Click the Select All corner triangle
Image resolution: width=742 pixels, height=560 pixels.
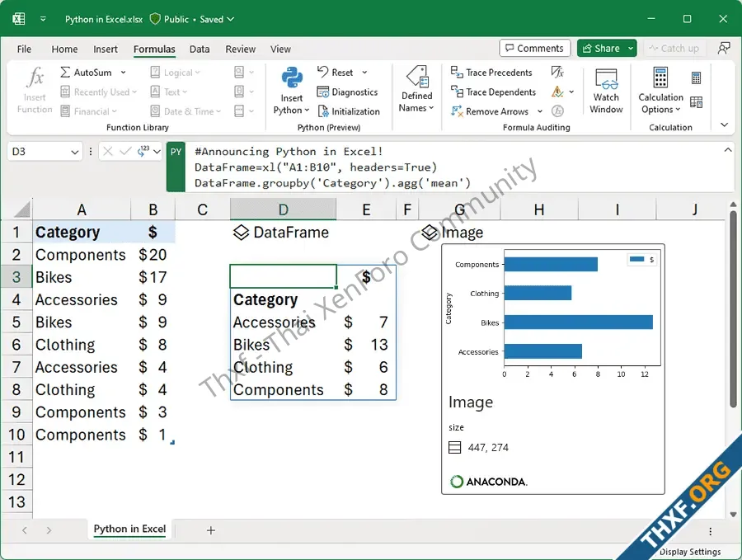pos(22,209)
